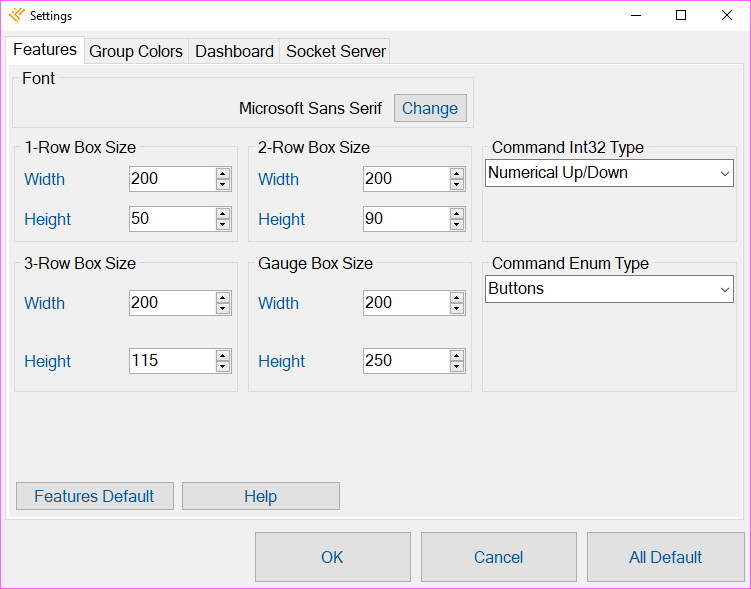
Task: Increase Gauge Box Height with up arrow
Action: 457,356
